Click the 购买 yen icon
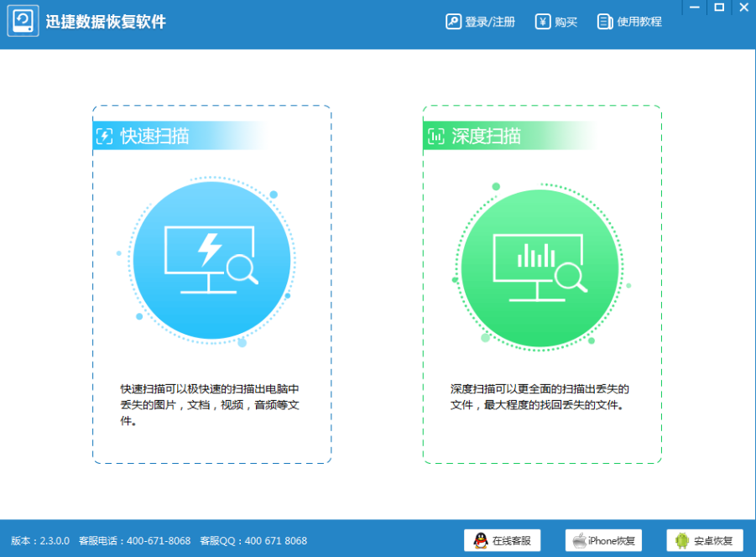 click(x=542, y=22)
